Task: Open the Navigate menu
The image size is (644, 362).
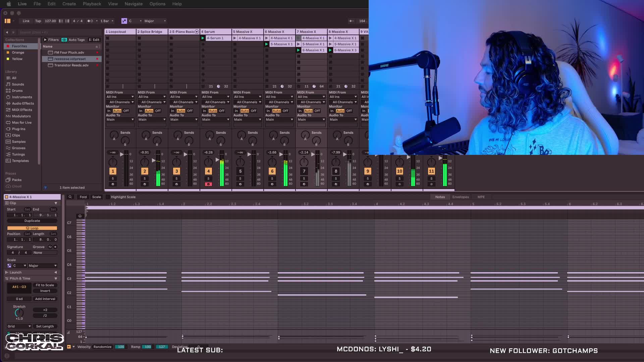Action: point(133,4)
